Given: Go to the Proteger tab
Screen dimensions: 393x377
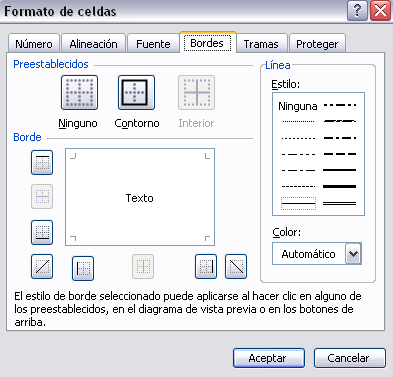Looking at the screenshot, I should click(x=317, y=43).
